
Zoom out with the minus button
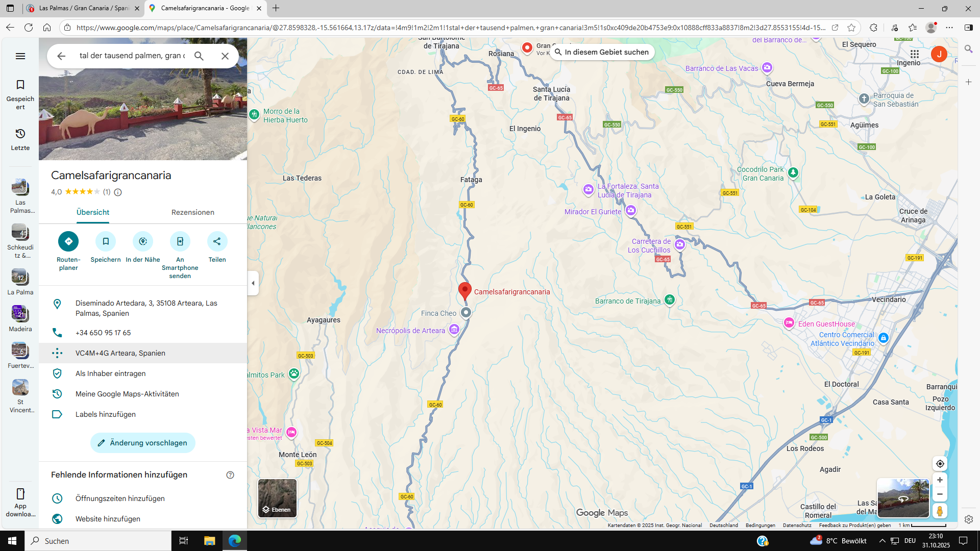coord(940,494)
